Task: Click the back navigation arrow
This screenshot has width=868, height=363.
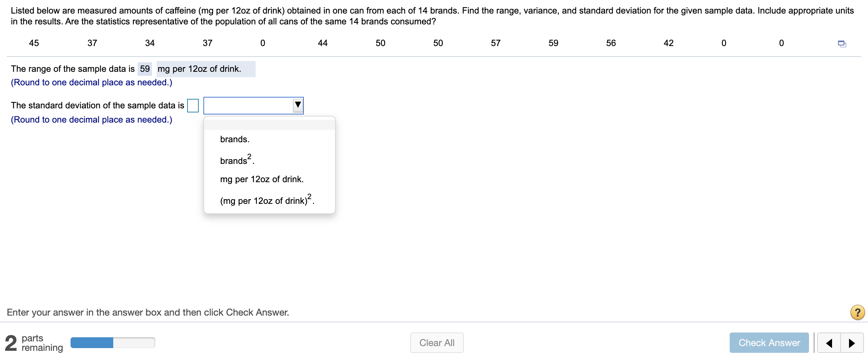Action: pos(829,343)
